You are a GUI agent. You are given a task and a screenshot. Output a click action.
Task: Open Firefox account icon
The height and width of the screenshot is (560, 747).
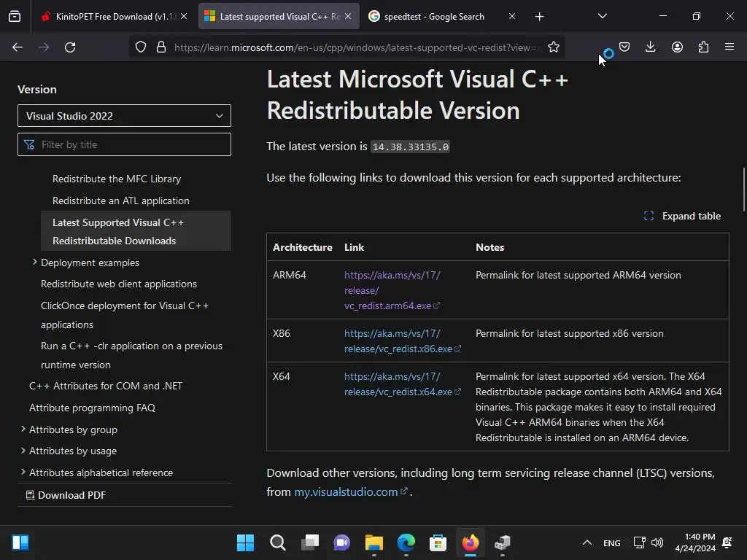(677, 47)
